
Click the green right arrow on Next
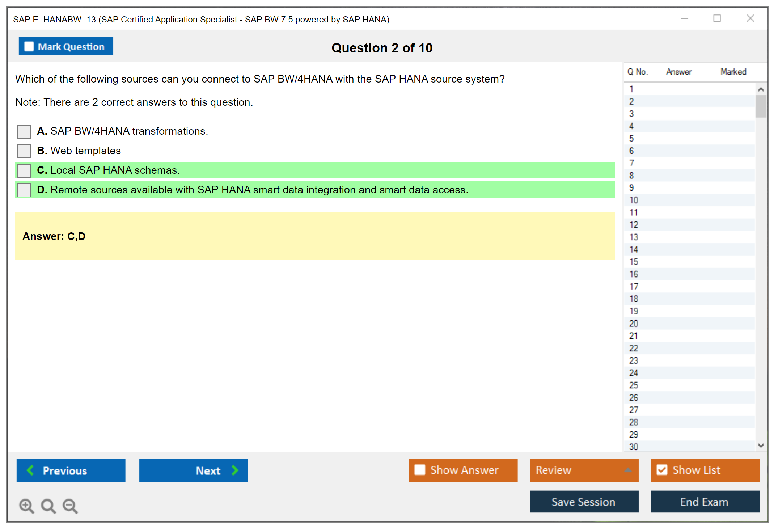235,470
